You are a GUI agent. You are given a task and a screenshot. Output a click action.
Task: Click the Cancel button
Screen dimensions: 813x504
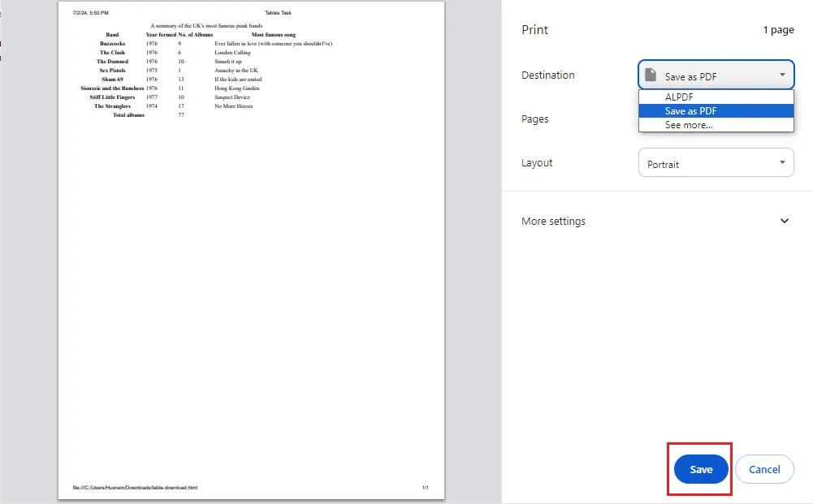coord(764,469)
